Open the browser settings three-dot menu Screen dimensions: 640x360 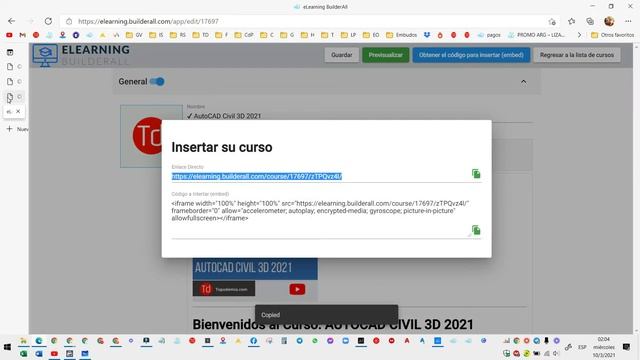tap(628, 21)
